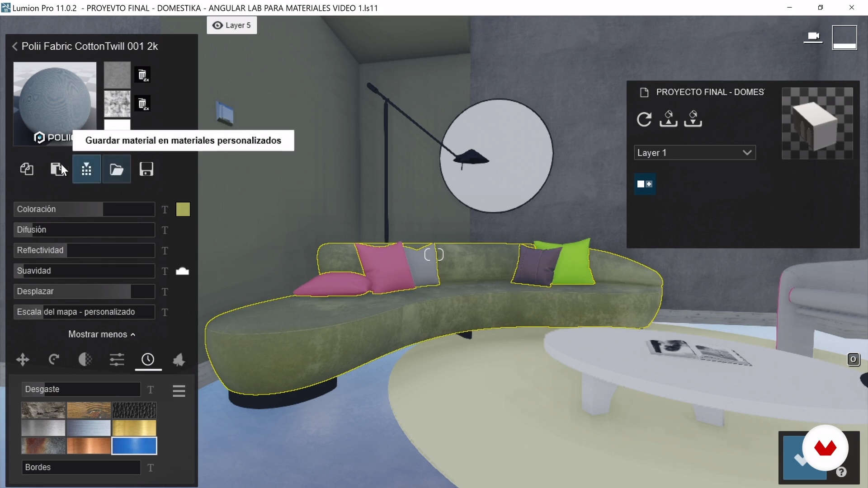This screenshot has height=488, width=868.
Task: Delete the grey fabric texture map
Action: coord(142,75)
